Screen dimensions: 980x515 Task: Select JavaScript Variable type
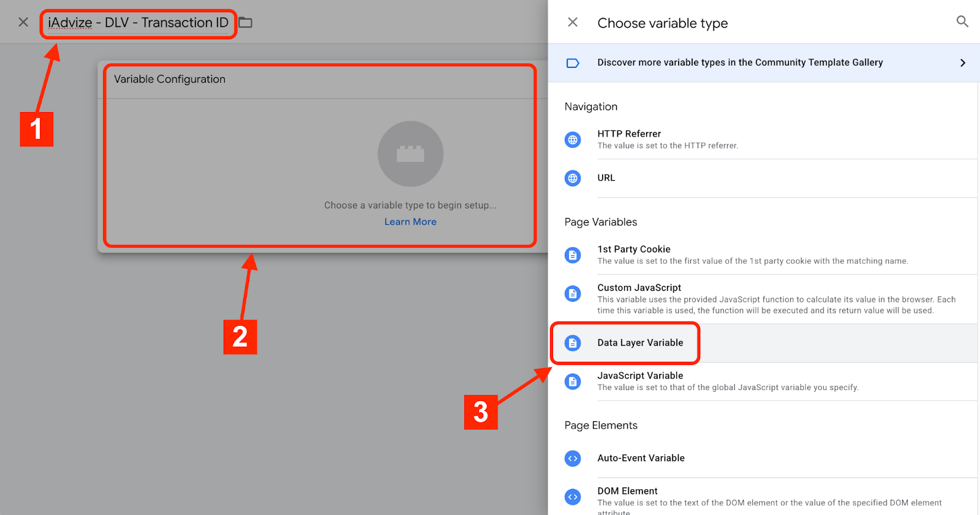pos(640,376)
